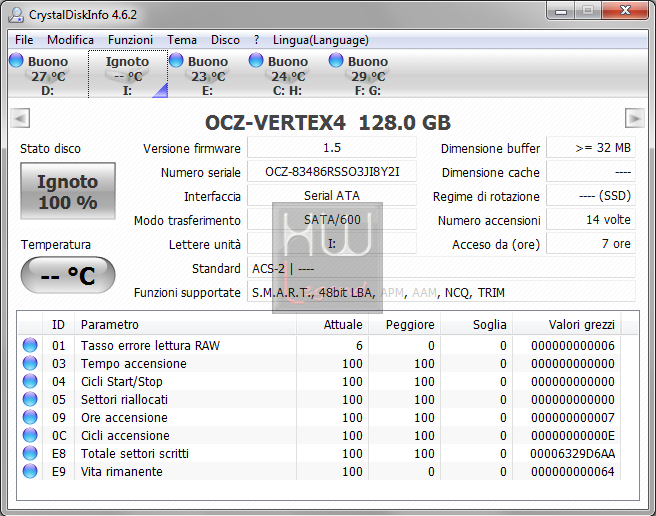Click the Attuale column header
The height and width of the screenshot is (516, 656).
(x=333, y=324)
